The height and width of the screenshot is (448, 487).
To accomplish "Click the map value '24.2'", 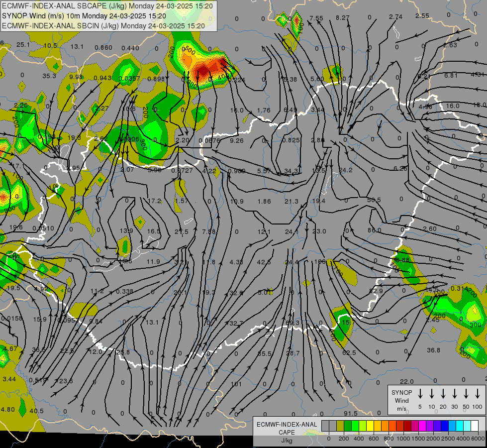I will [346, 170].
